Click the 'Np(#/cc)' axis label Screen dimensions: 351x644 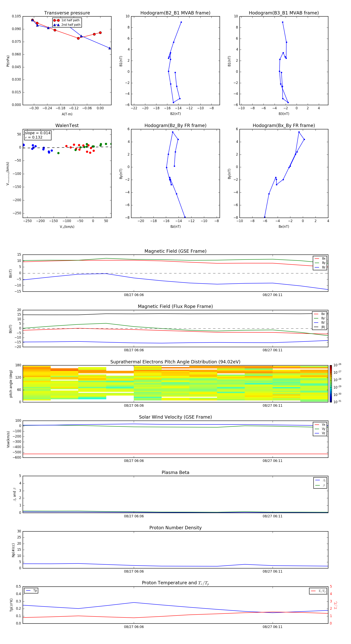click(x=13, y=550)
